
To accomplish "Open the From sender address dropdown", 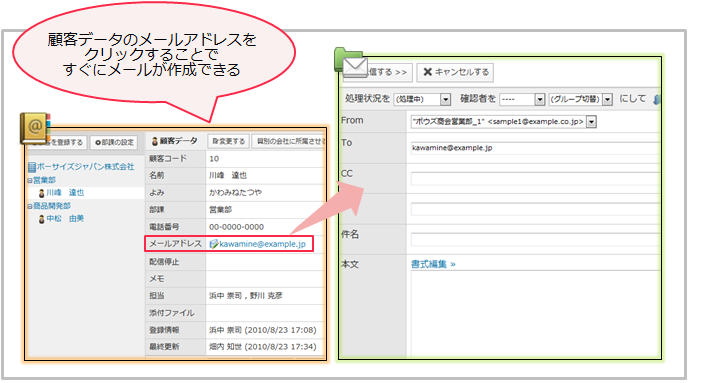I will pyautogui.click(x=503, y=121).
